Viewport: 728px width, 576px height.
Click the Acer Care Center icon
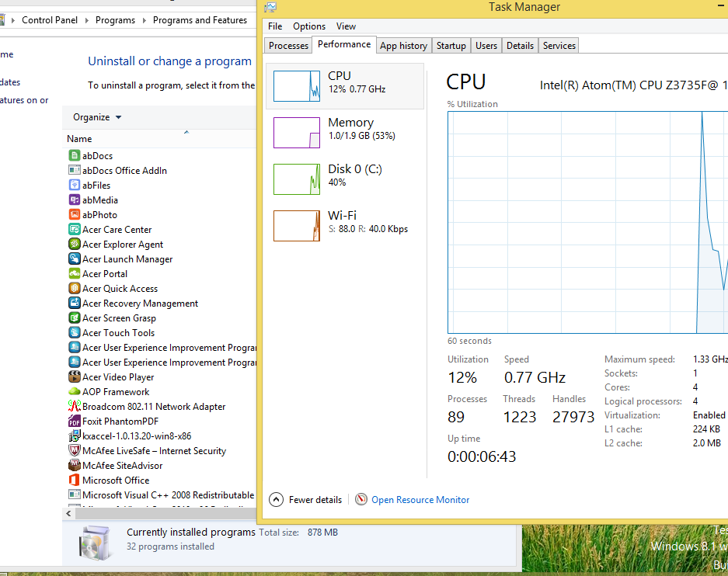click(x=75, y=229)
